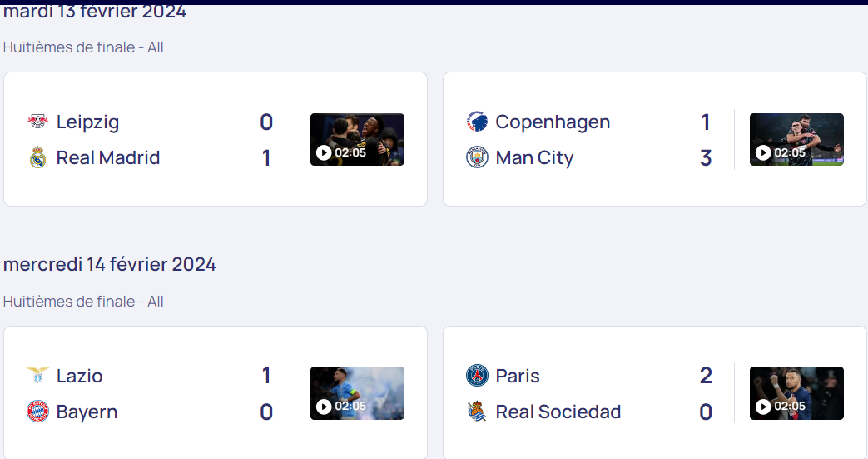
Task: Click the Paris Saint-Germain crest
Action: [x=477, y=376]
